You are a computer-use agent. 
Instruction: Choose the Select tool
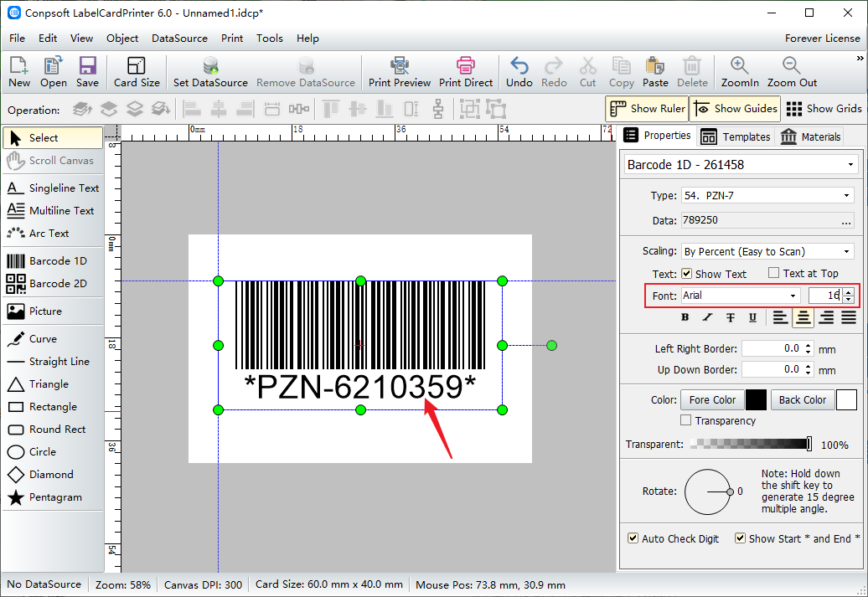53,138
